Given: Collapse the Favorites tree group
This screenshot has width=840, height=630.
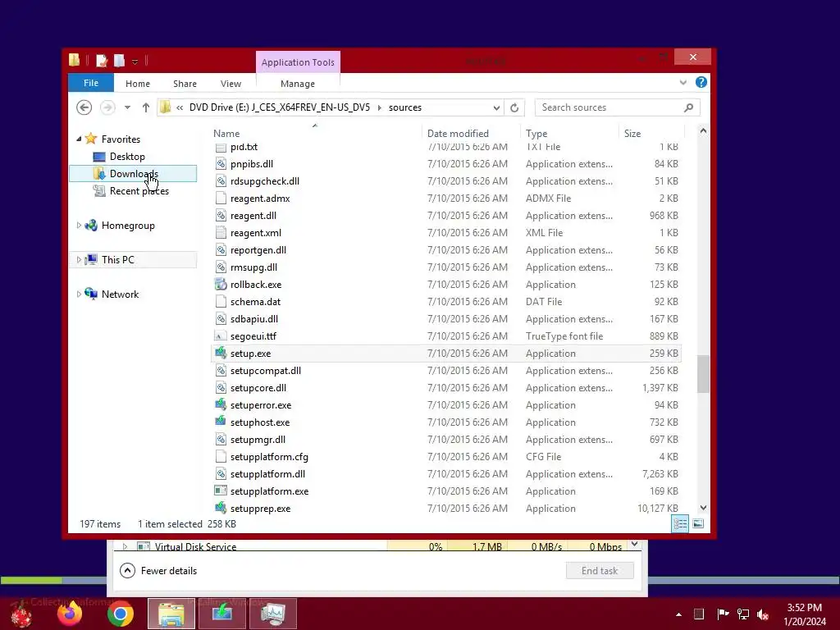Looking at the screenshot, I should [x=79, y=139].
